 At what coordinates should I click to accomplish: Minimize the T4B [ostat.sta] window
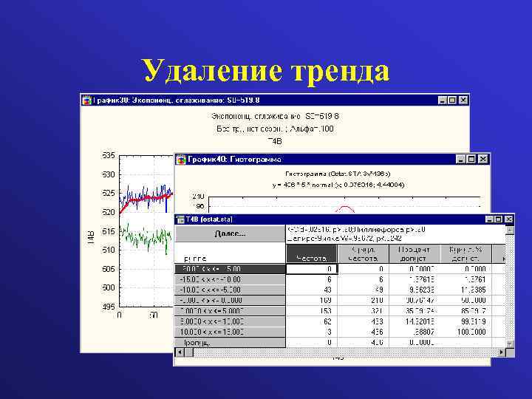coord(489,219)
